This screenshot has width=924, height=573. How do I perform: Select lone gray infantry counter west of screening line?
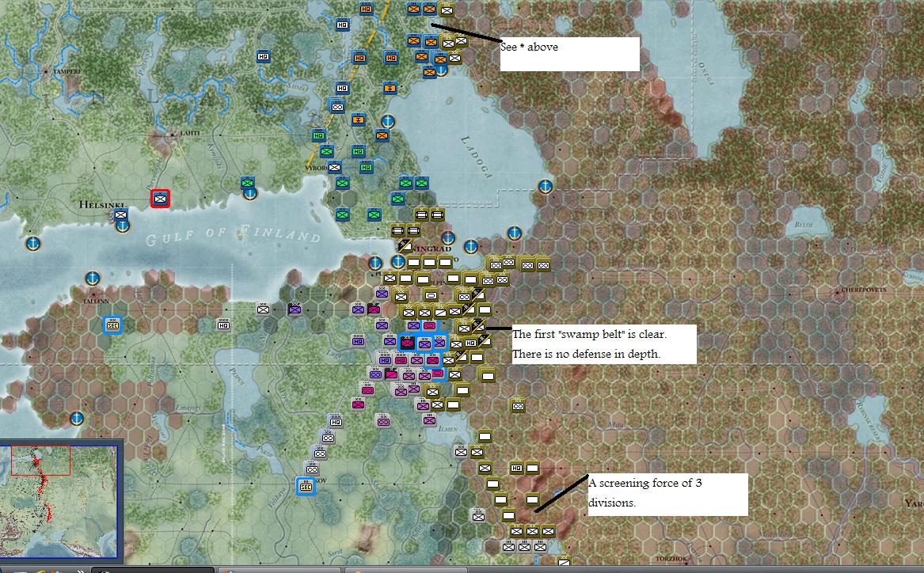click(478, 516)
